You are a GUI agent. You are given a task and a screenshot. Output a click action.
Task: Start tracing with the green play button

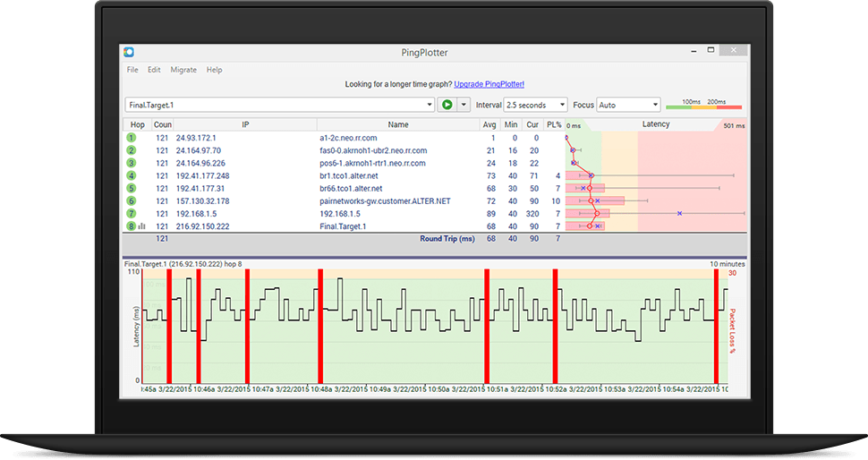(x=447, y=105)
